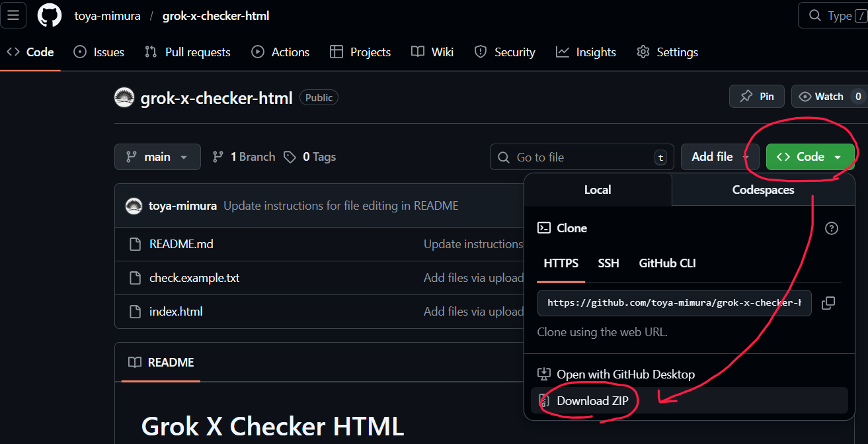Image resolution: width=868 pixels, height=444 pixels.
Task: Click the Go to file search field
Action: (x=582, y=157)
